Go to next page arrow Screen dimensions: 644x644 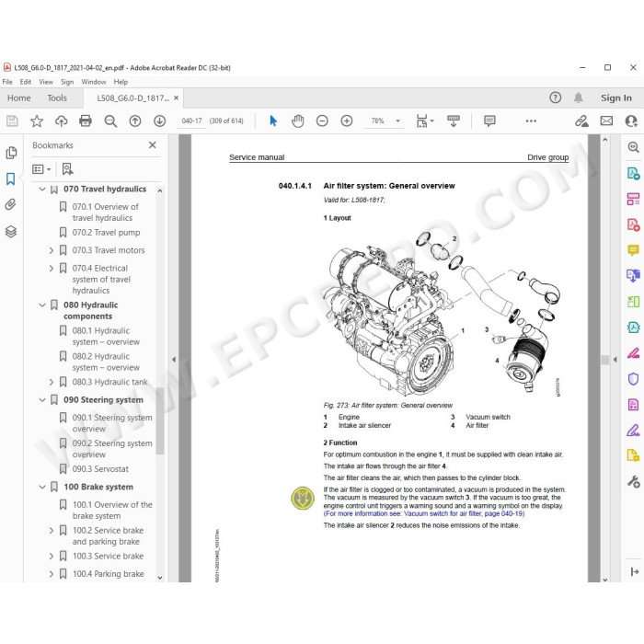[x=159, y=121]
